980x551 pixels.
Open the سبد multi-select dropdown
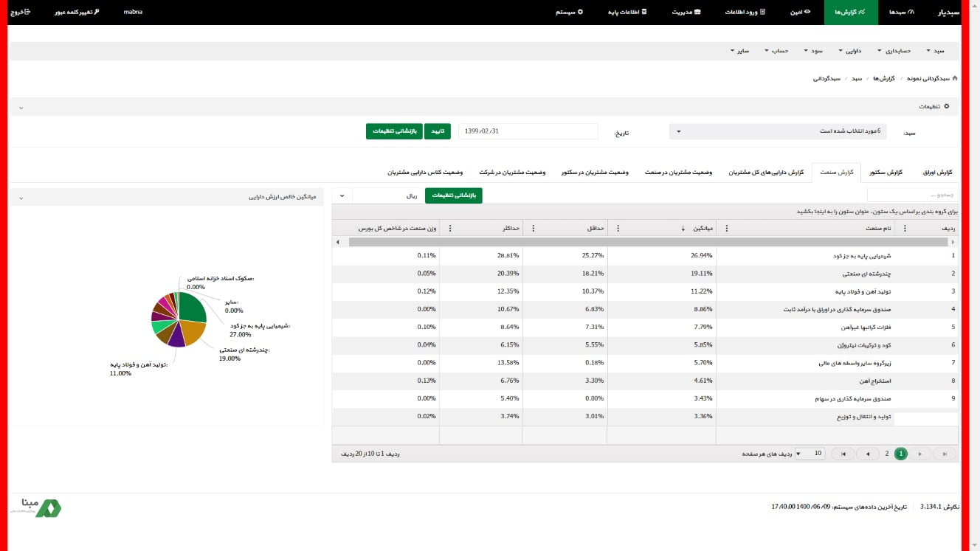(778, 131)
